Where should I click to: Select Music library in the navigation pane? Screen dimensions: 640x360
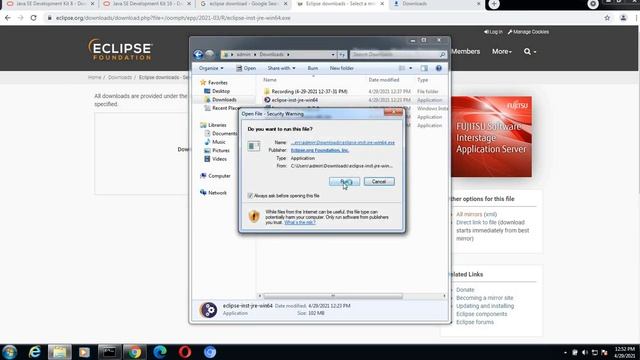[218, 142]
